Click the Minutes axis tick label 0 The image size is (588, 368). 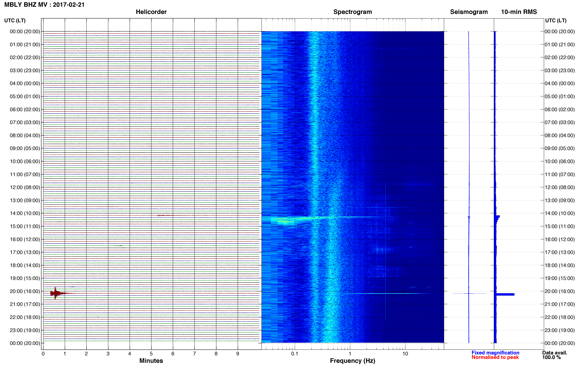(43, 354)
